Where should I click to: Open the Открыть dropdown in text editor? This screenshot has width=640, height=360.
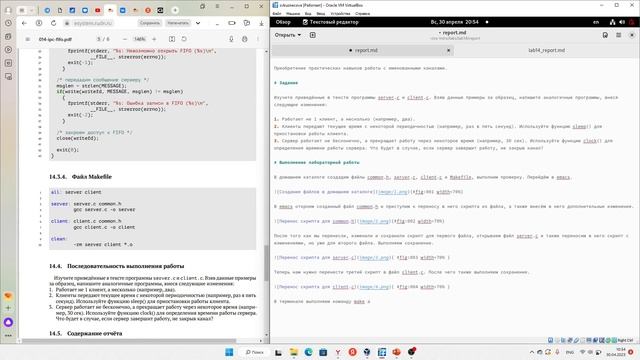(x=288, y=35)
